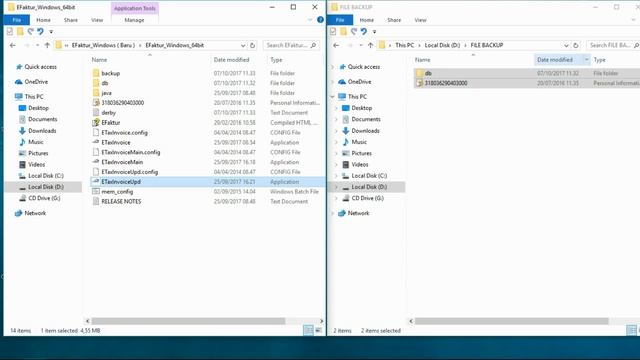Select RELEASE NOTES text document
The image size is (640, 360).
(121, 201)
